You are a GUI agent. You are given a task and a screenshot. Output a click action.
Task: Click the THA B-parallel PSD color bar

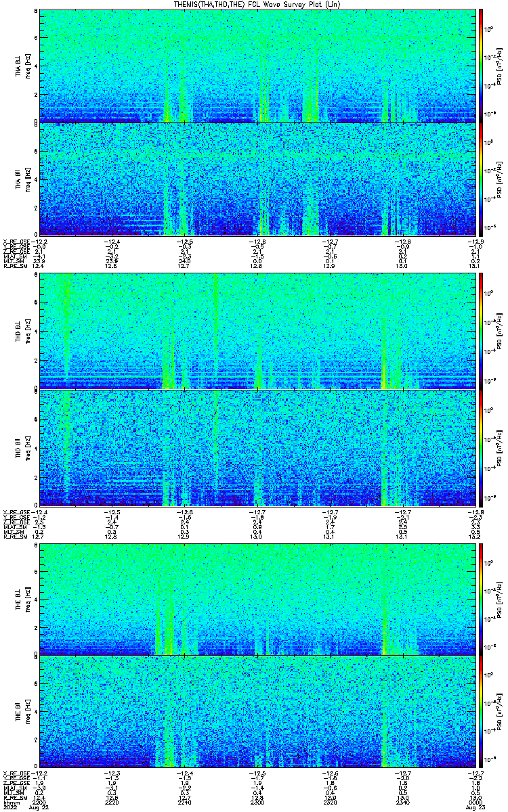click(481, 179)
